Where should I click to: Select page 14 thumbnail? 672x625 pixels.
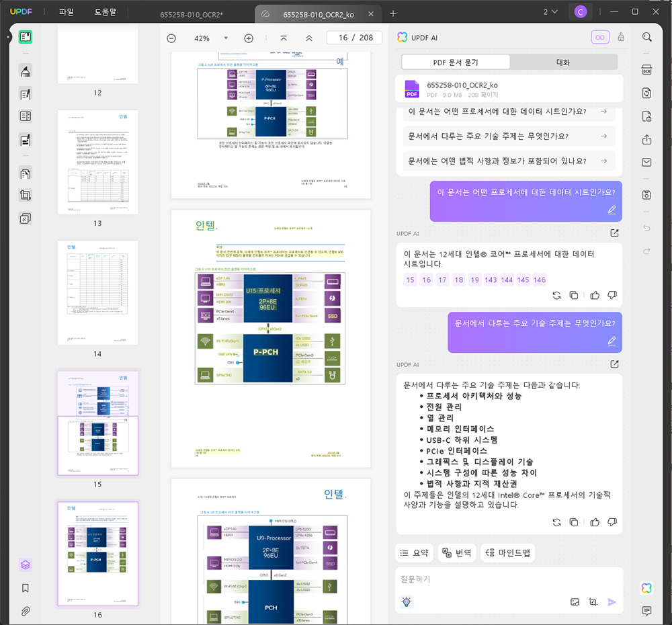(97, 292)
